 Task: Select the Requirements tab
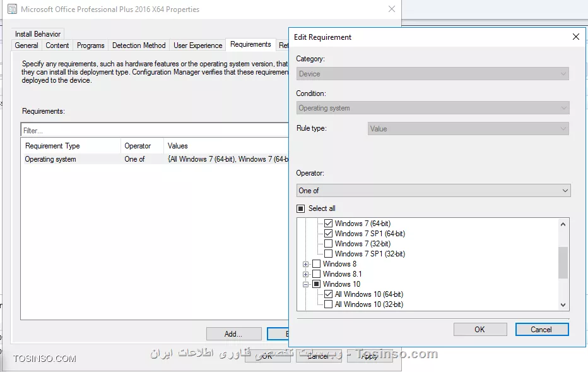coord(250,44)
